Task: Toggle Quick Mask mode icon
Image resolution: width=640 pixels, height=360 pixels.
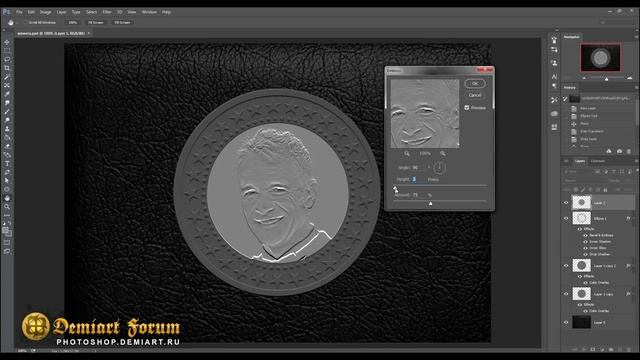Action: [x=7, y=242]
